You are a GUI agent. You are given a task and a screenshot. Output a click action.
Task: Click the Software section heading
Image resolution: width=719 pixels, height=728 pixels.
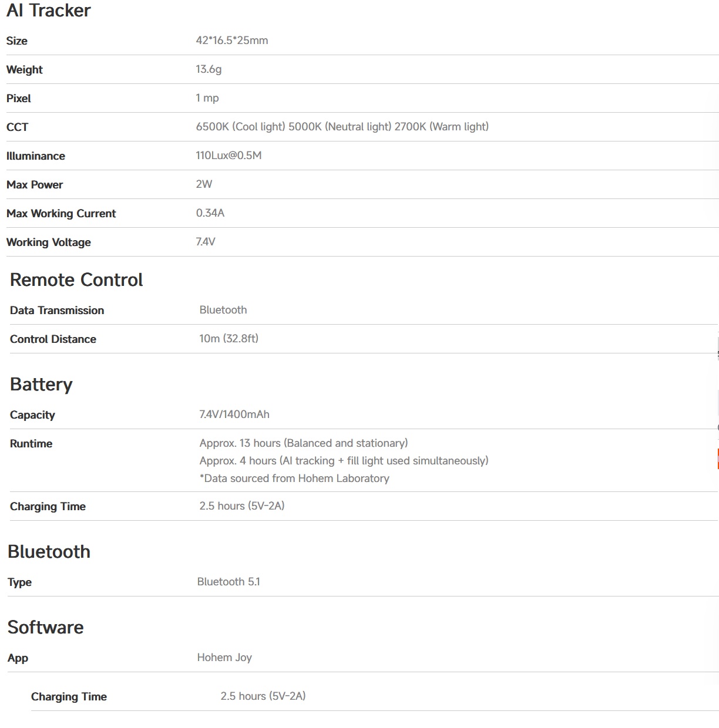(45, 628)
